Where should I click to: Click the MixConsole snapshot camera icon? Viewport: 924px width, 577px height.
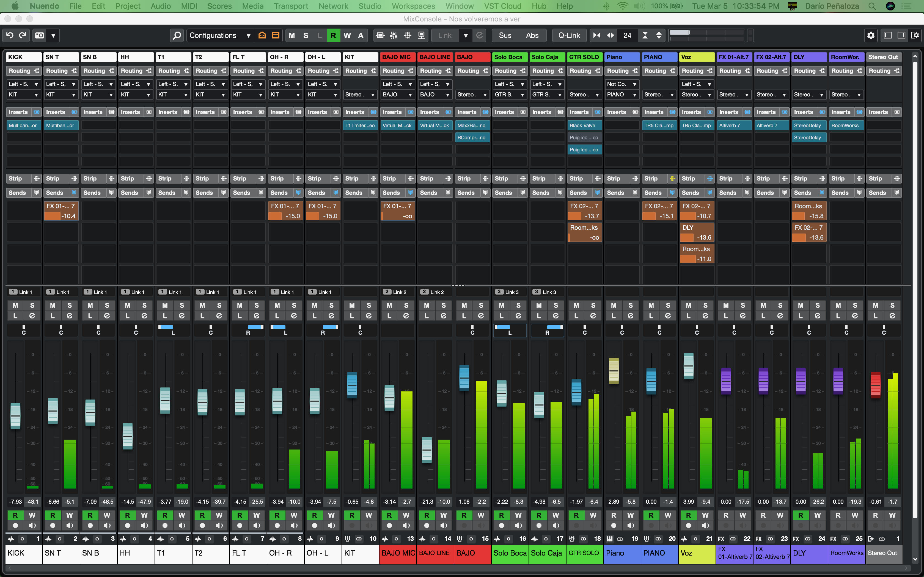40,35
